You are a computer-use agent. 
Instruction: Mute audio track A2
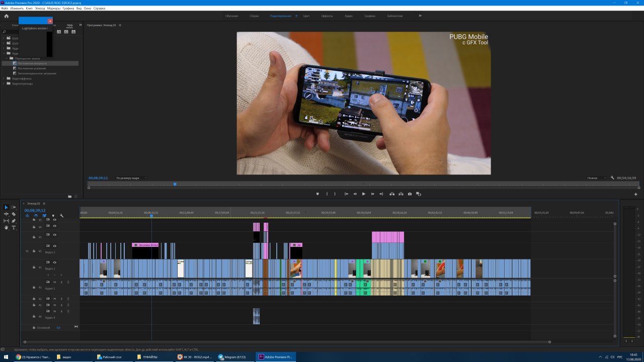(x=54, y=299)
